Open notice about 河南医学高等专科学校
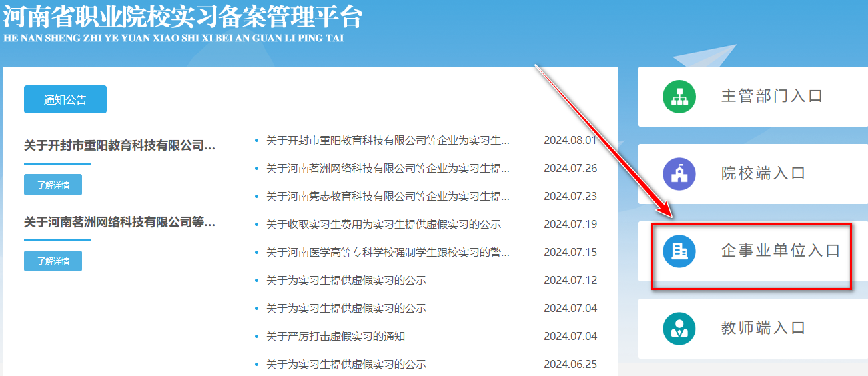The height and width of the screenshot is (376, 868). (388, 253)
